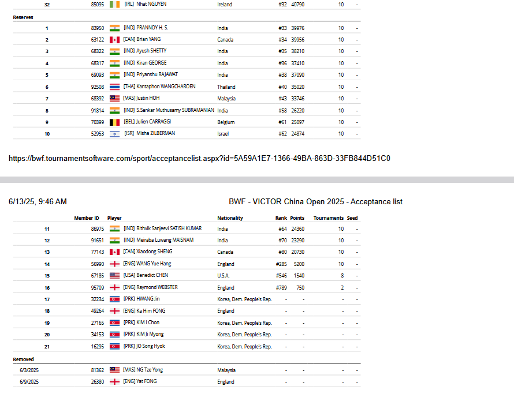Click the India flag next to PRANNOY H. S.
The height and width of the screenshot is (420, 514).
(114, 28)
